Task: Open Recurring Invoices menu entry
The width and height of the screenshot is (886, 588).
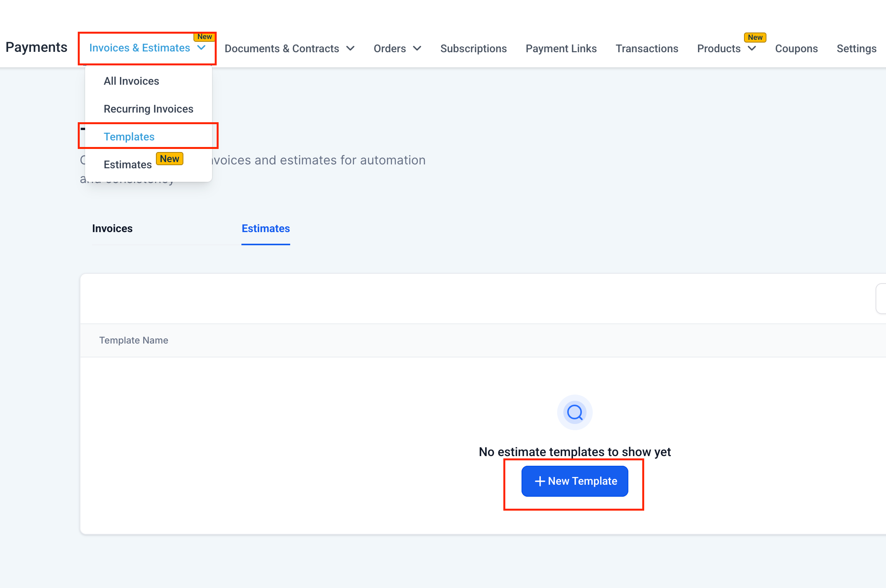Action: (x=148, y=109)
